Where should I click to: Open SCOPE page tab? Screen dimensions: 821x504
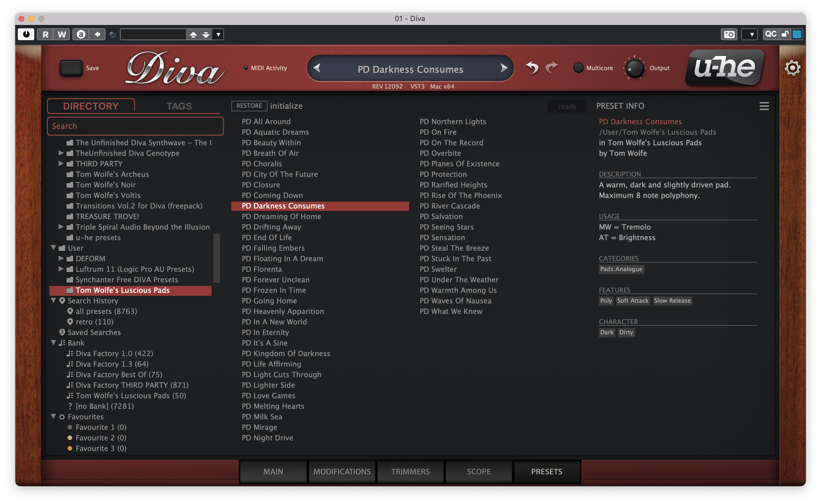tap(479, 472)
